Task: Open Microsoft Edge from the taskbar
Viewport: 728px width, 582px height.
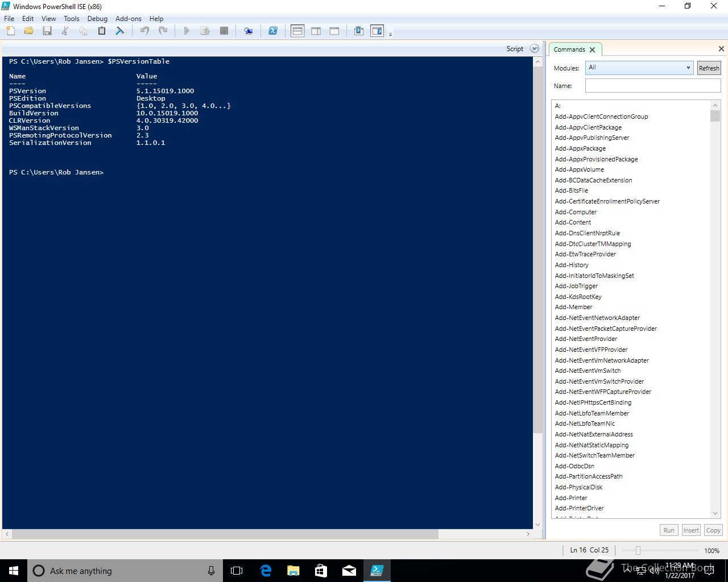Action: point(266,571)
